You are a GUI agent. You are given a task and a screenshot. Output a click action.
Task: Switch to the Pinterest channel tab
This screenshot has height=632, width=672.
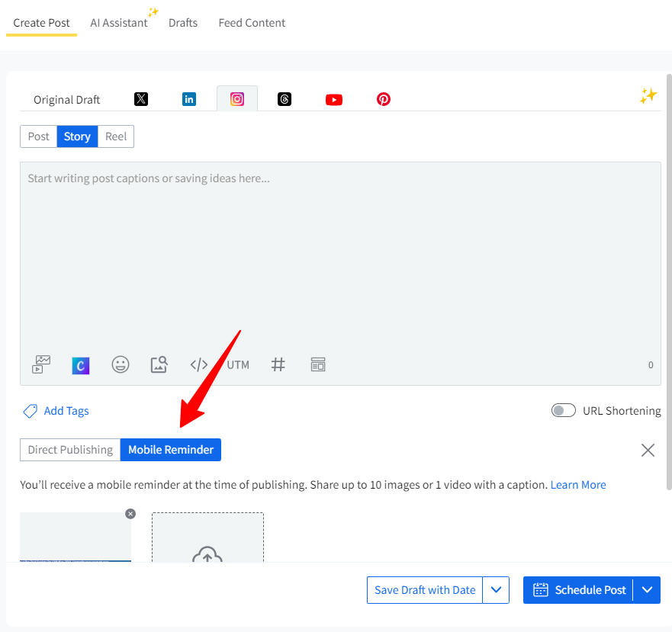[384, 99]
